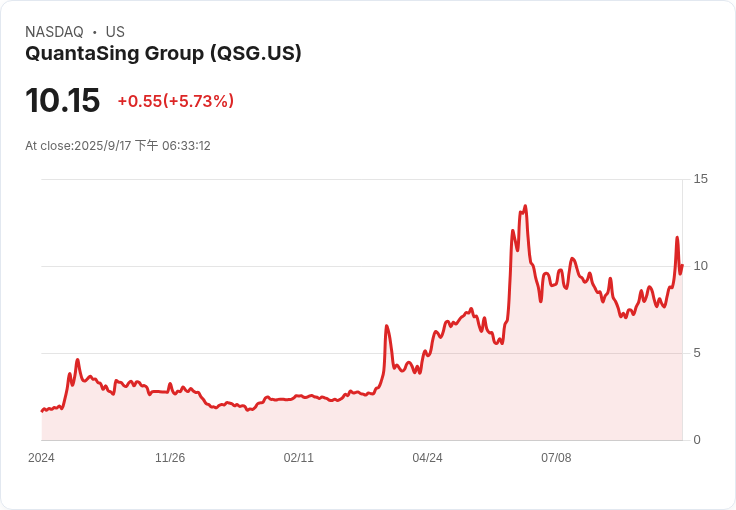Screen dimensions: 736x510
Task: Click the 04/24 x-axis date label
Action: click(x=427, y=458)
